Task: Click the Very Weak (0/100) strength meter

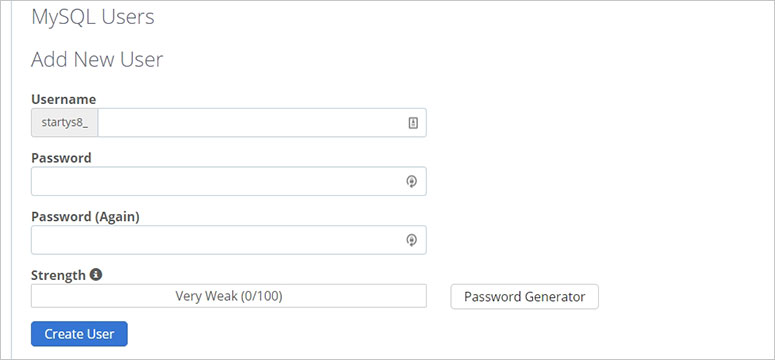Action: pyautogui.click(x=229, y=296)
